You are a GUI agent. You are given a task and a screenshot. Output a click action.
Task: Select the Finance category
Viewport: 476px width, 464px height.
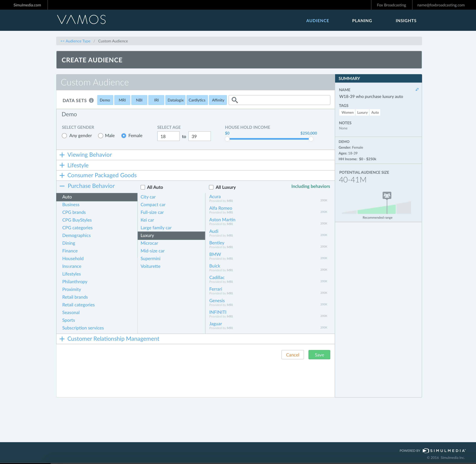[x=70, y=251]
